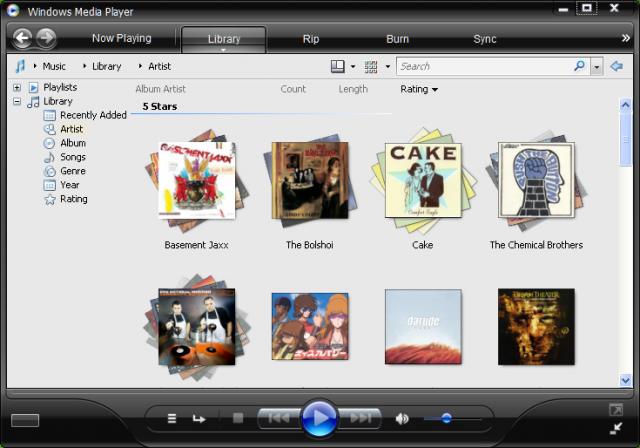Sort by the Album Artist column header
This screenshot has width=640, height=448.
[160, 89]
